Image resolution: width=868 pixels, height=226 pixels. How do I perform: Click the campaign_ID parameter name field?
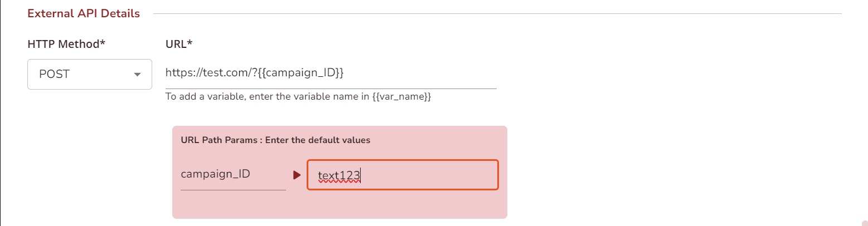216,174
